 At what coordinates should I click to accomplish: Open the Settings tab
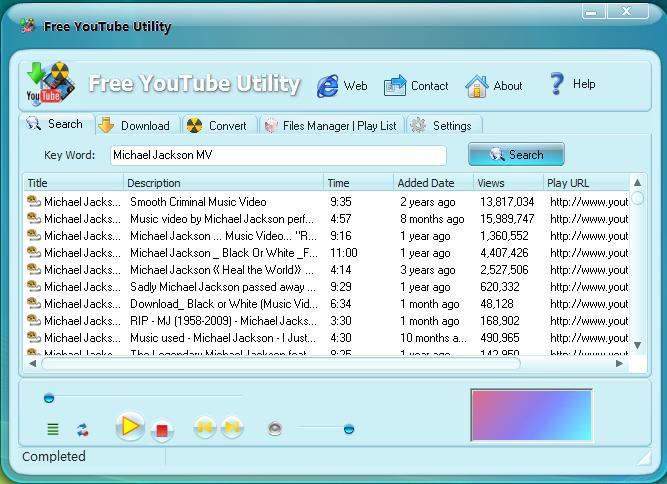pos(444,126)
